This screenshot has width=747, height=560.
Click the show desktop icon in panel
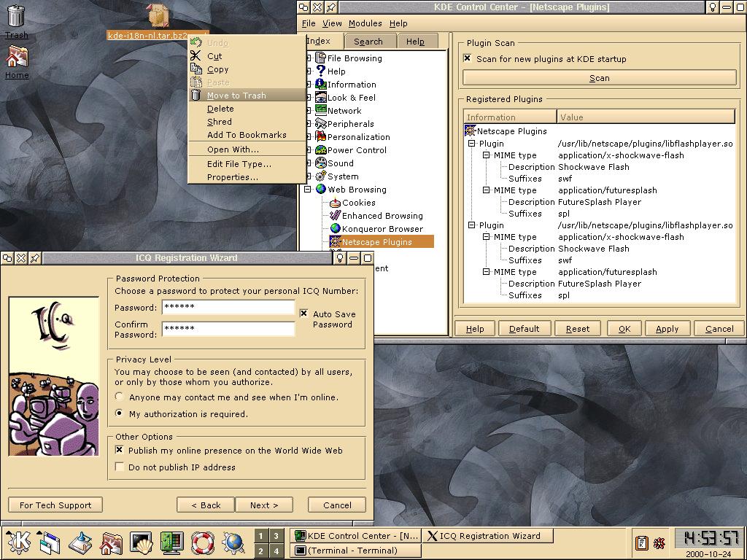click(x=80, y=542)
